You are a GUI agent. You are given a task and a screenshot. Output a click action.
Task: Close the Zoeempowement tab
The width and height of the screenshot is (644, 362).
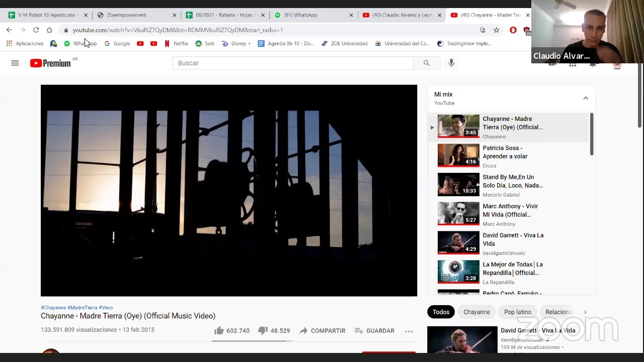pyautogui.click(x=175, y=15)
